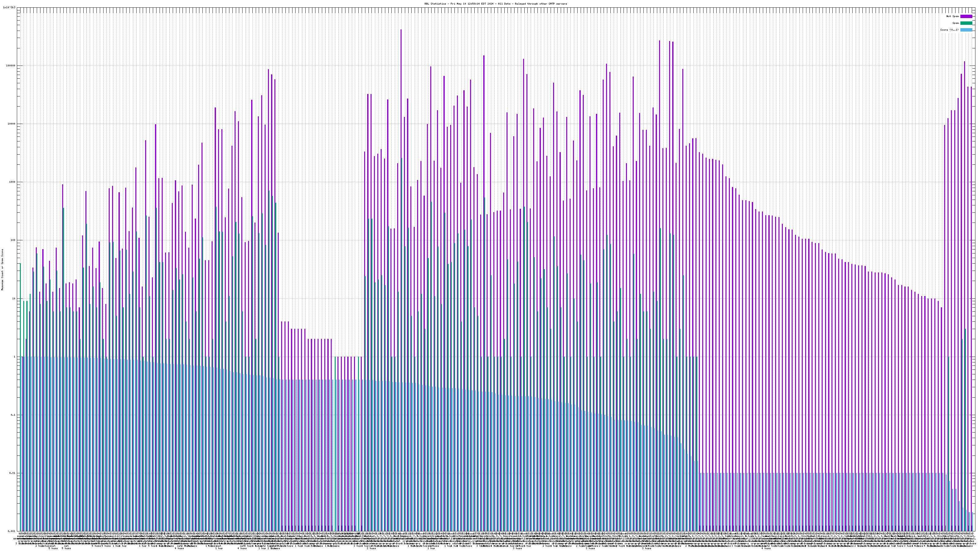Click the purple Not Spam legend swatch
Viewport: 980px width, 551px height.
coord(966,16)
